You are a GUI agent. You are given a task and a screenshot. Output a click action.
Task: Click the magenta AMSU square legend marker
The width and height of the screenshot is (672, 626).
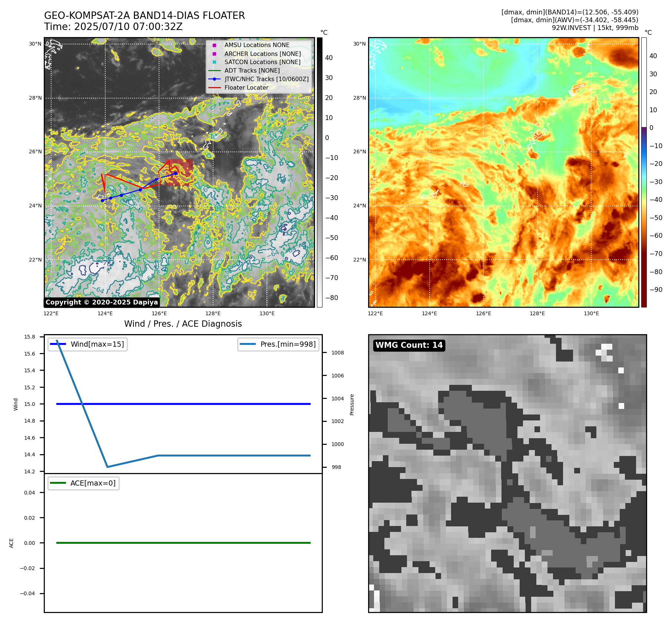(x=214, y=45)
